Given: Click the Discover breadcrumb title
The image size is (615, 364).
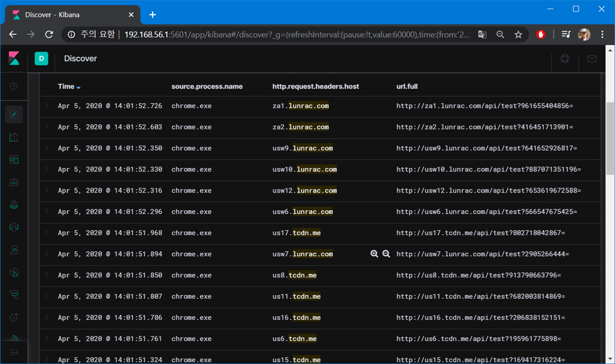Looking at the screenshot, I should click(x=80, y=59).
